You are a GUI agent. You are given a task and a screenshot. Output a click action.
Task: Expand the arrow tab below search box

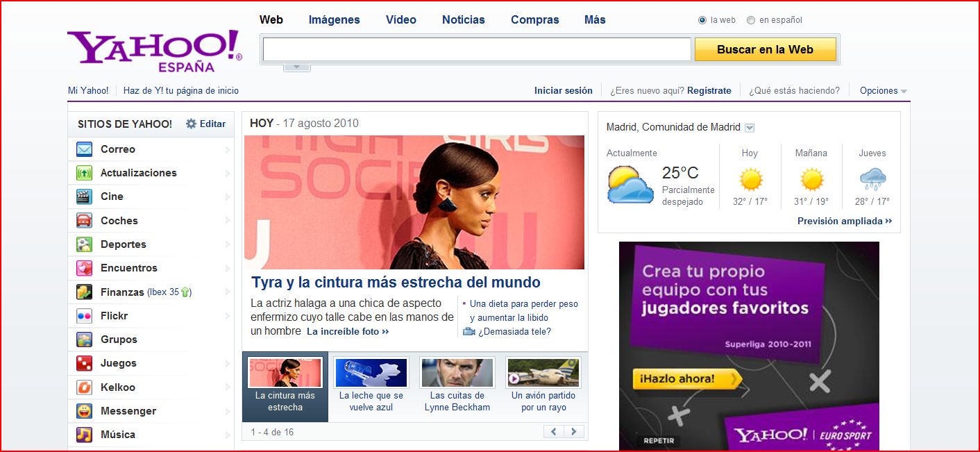296,67
